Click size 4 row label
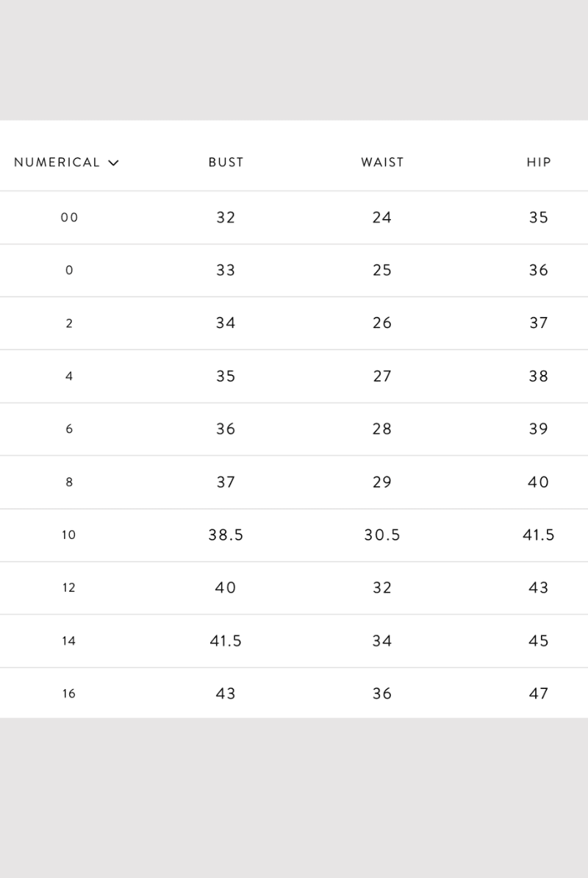 point(69,376)
